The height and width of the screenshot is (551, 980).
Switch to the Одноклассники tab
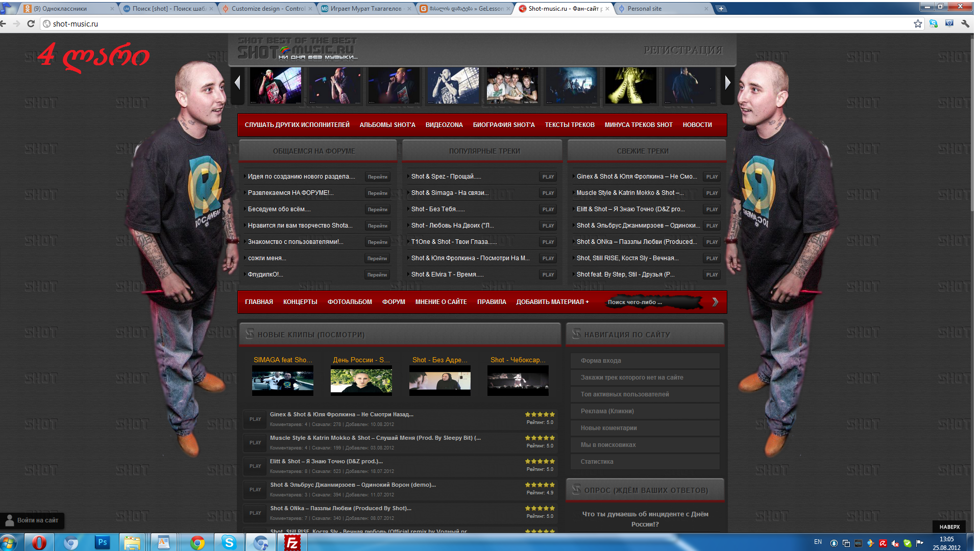point(66,9)
